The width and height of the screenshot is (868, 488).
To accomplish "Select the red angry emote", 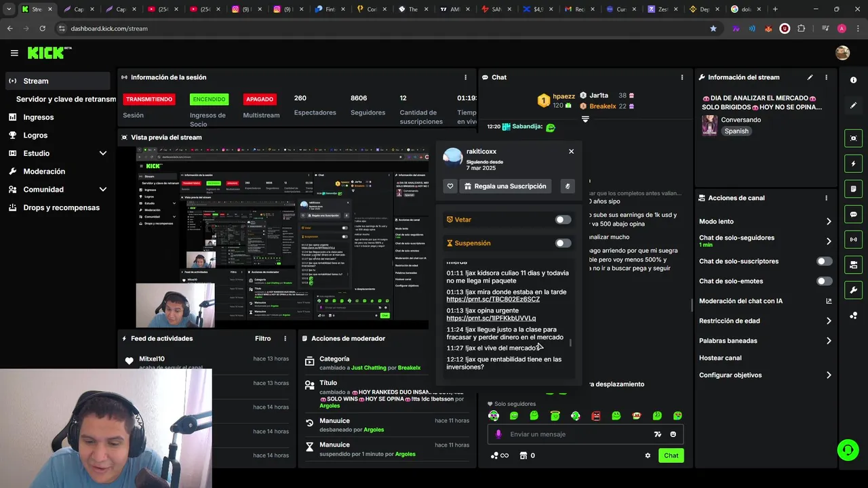I will pyautogui.click(x=596, y=415).
